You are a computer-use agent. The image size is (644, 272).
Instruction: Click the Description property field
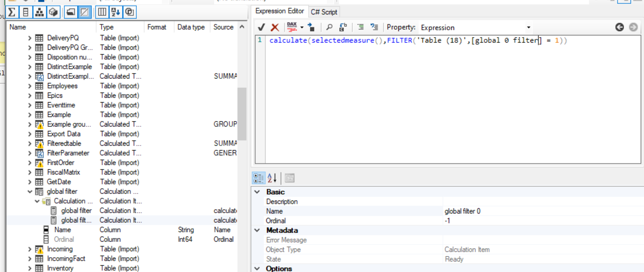click(x=543, y=201)
